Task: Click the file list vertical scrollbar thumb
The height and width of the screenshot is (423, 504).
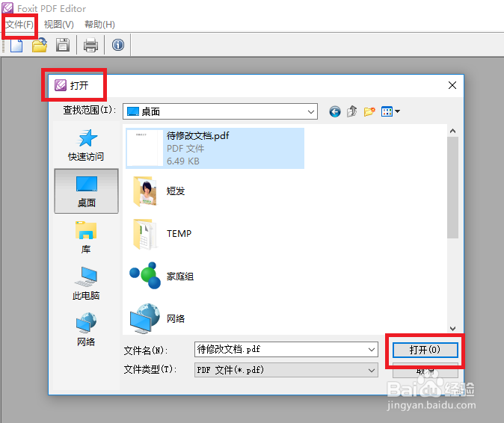Action: [452, 188]
